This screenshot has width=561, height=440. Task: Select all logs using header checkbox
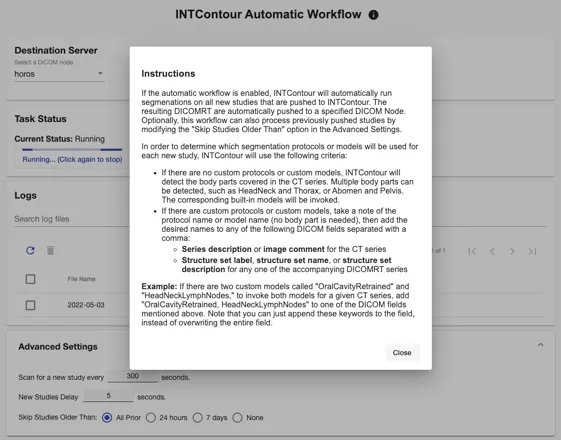pyautogui.click(x=30, y=279)
